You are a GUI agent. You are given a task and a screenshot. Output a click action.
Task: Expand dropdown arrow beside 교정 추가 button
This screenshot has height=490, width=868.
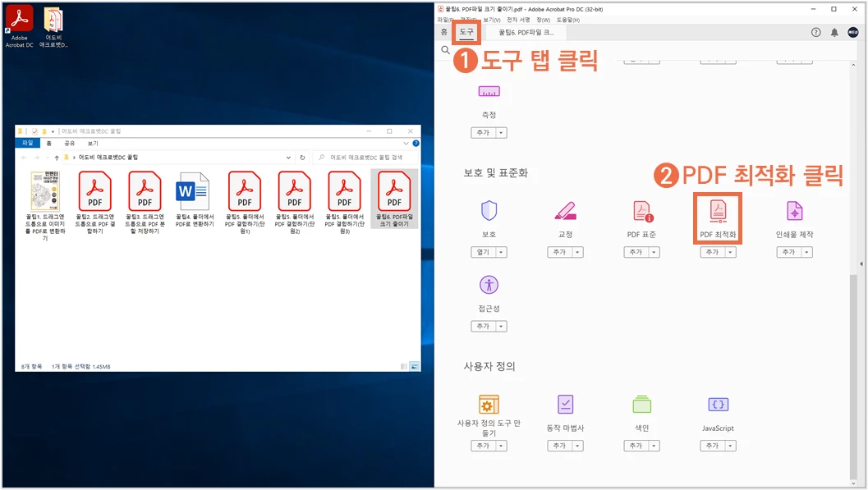tap(577, 252)
